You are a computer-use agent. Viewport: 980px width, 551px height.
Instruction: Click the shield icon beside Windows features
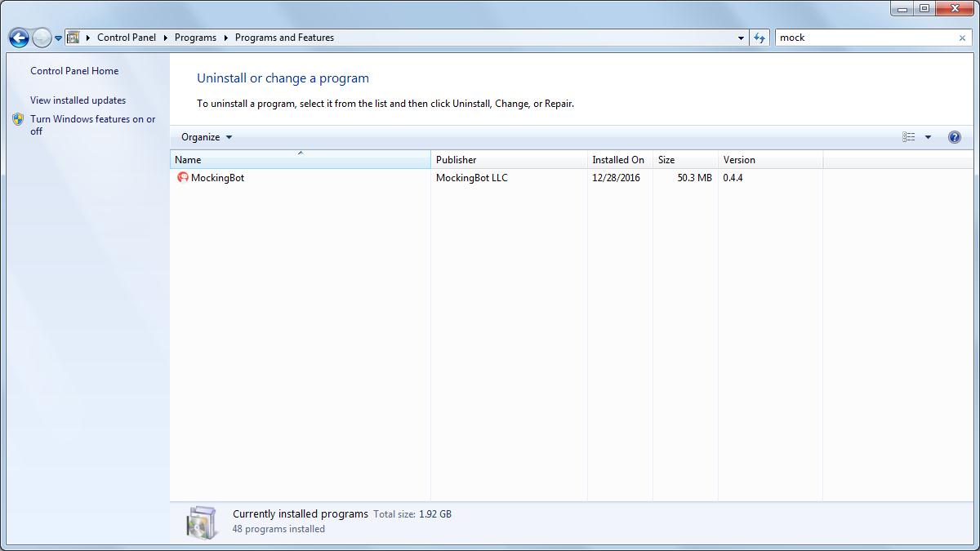(x=18, y=119)
